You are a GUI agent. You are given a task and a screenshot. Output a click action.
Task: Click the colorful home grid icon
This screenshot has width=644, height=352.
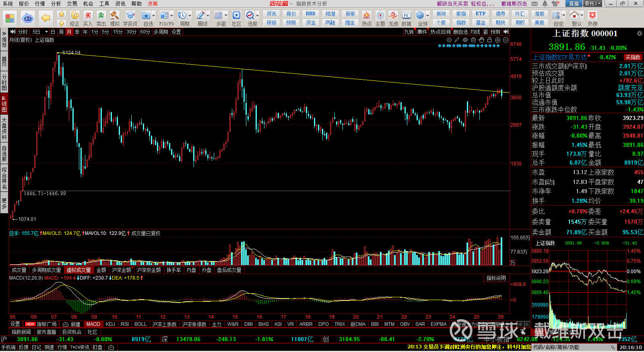tap(10, 18)
